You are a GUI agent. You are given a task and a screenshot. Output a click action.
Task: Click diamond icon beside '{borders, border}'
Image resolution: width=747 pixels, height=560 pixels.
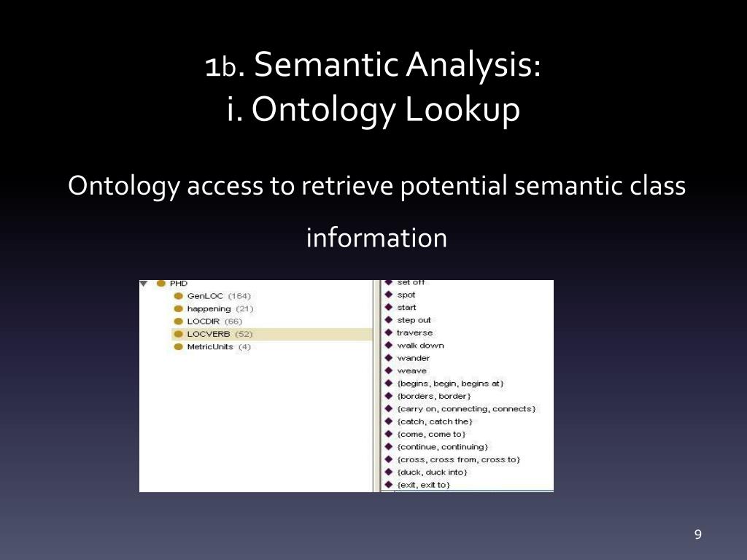[x=389, y=396]
